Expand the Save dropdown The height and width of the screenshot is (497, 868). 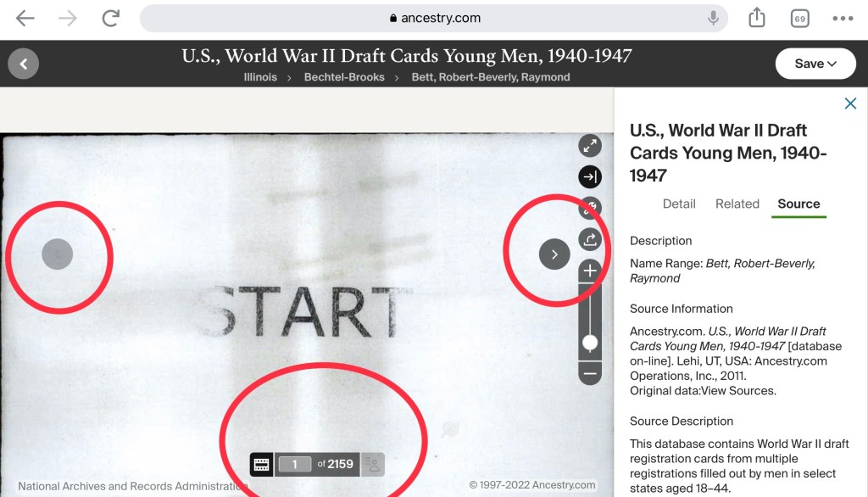coord(815,64)
